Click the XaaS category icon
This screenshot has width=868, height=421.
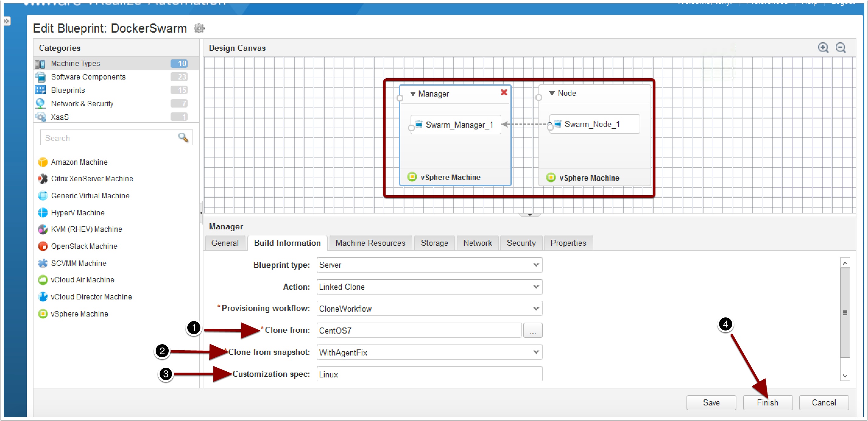pyautogui.click(x=41, y=117)
